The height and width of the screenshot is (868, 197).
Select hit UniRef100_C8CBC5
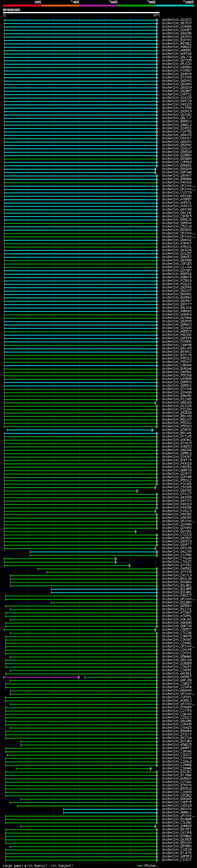click(177, 216)
